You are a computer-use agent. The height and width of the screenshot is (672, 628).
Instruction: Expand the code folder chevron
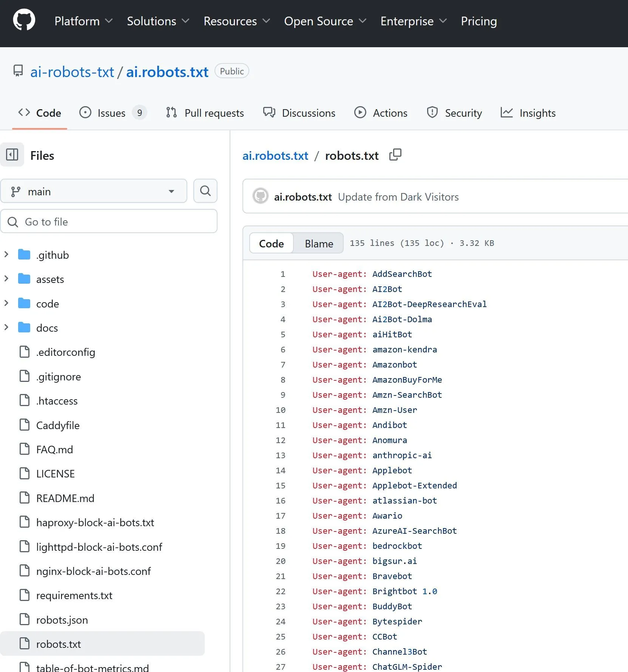6,303
